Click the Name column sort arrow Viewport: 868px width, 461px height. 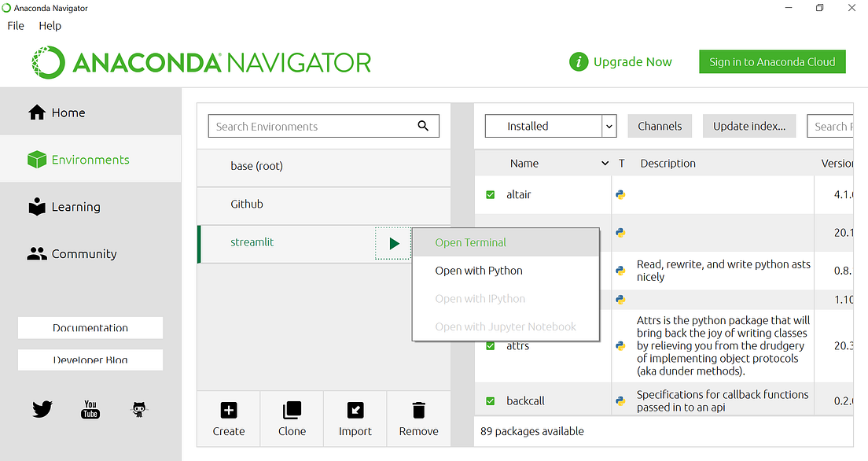605,164
